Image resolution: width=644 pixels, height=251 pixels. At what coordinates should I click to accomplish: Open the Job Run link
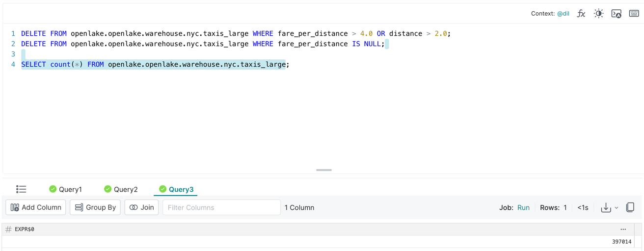[x=523, y=208]
